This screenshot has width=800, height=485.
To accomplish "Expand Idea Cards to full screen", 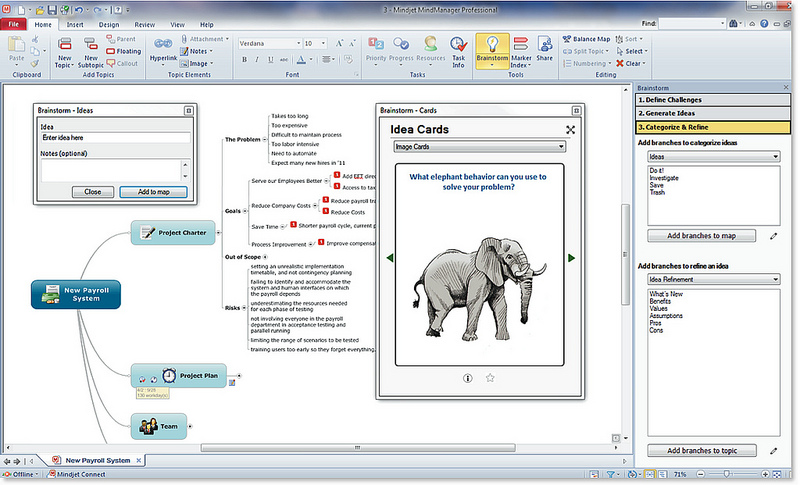I will coord(570,130).
